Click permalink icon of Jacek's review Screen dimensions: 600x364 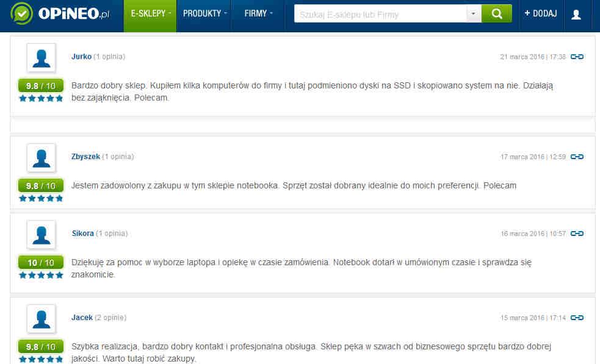[577, 318]
